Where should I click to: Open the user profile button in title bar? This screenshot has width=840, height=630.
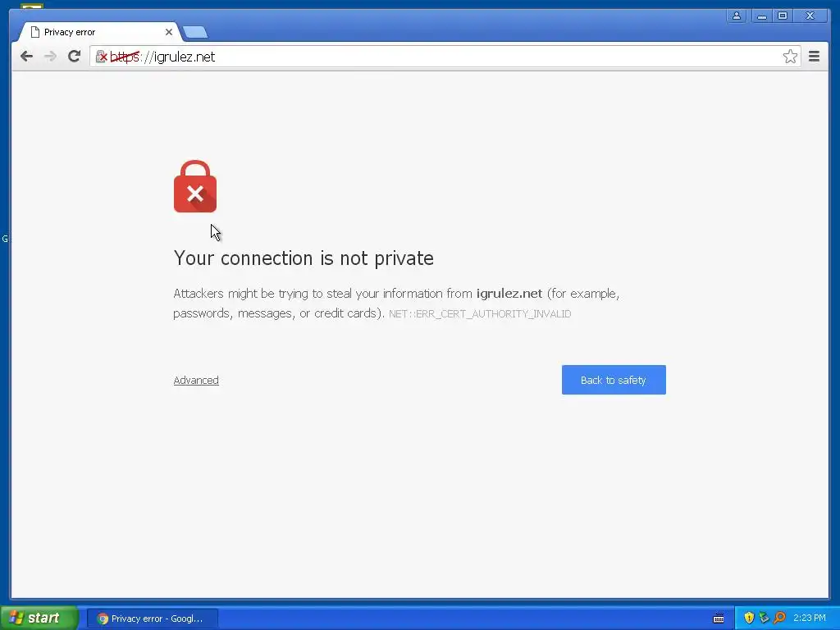pos(737,16)
